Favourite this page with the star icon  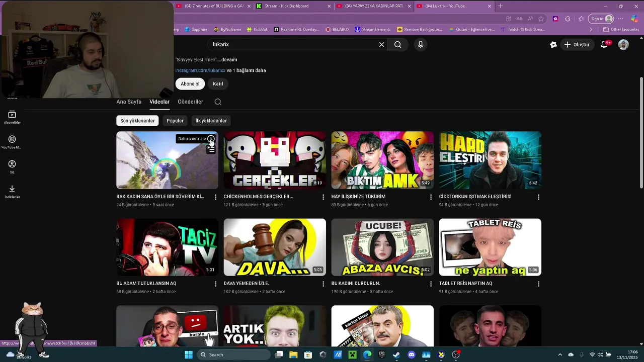(541, 19)
